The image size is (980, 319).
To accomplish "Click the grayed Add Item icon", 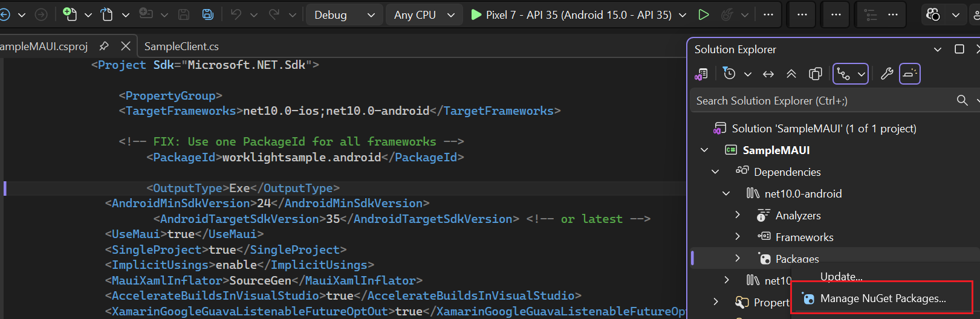I will 146,14.
